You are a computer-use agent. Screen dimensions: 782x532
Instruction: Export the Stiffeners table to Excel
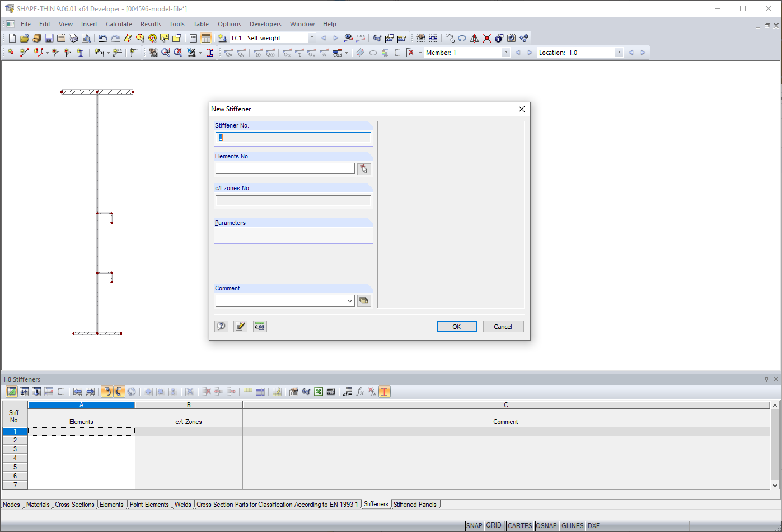pyautogui.click(x=319, y=392)
